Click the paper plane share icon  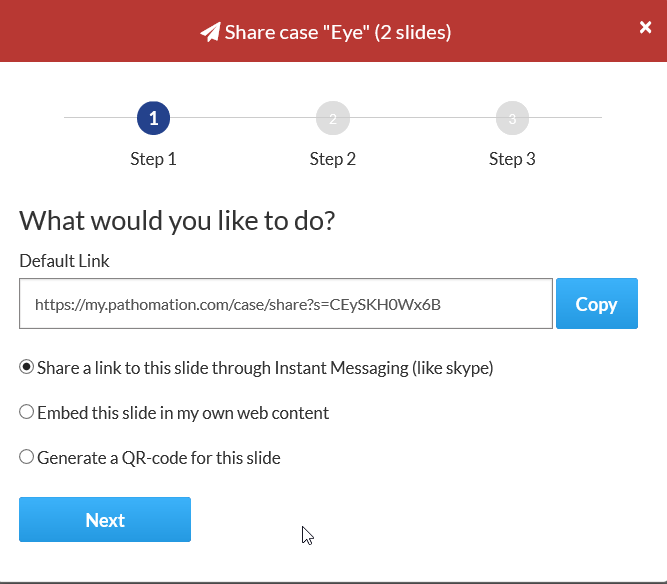(210, 32)
